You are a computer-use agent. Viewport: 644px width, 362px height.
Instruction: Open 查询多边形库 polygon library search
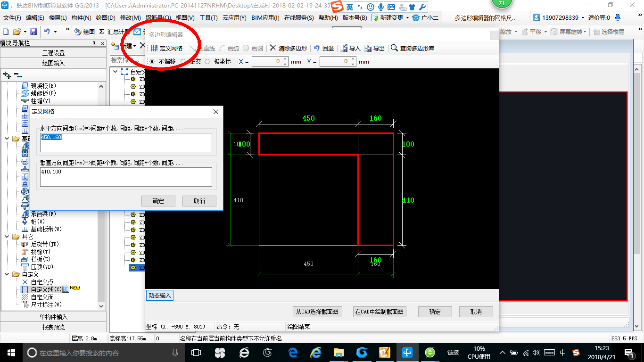click(x=413, y=48)
